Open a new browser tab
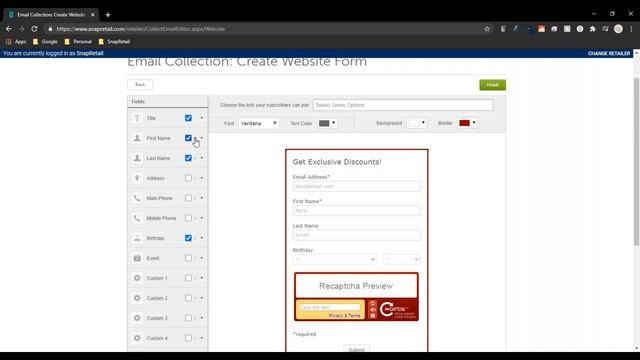 click(108, 15)
